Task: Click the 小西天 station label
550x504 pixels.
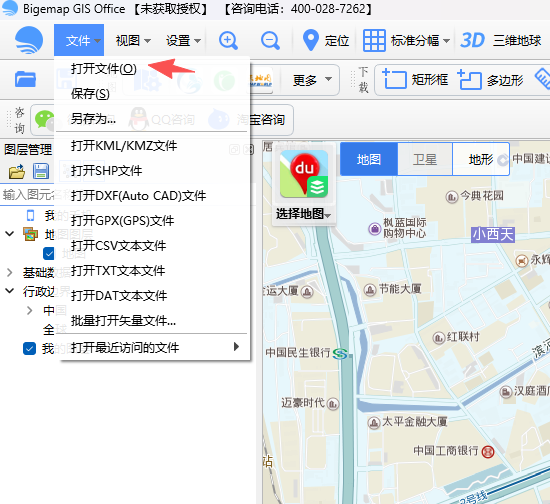Action: pyautogui.click(x=493, y=235)
